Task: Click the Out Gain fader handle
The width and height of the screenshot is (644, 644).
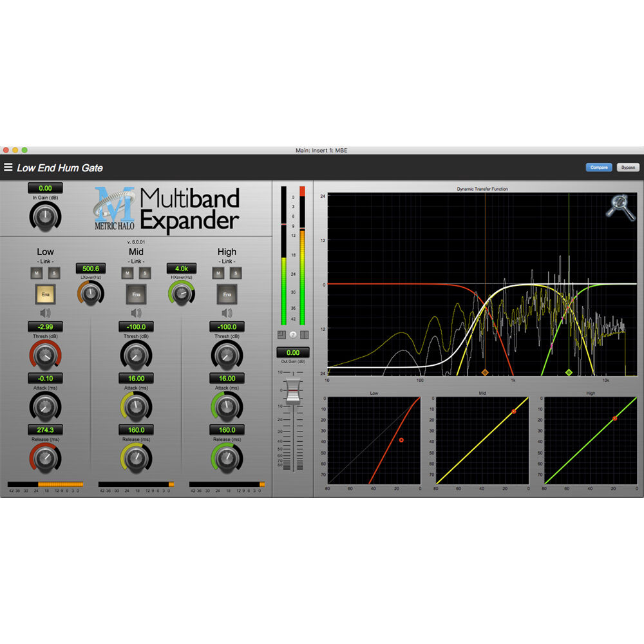Action: (x=293, y=390)
